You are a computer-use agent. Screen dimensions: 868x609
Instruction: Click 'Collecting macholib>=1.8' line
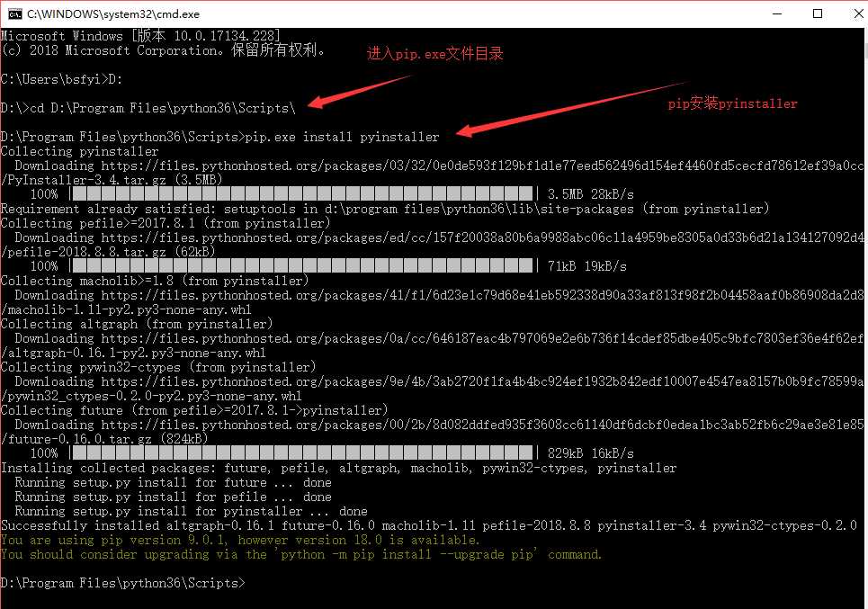coord(155,281)
